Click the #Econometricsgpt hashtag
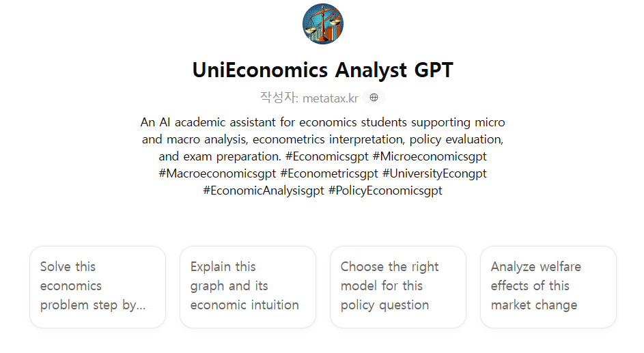This screenshot has width=644, height=353. (328, 173)
